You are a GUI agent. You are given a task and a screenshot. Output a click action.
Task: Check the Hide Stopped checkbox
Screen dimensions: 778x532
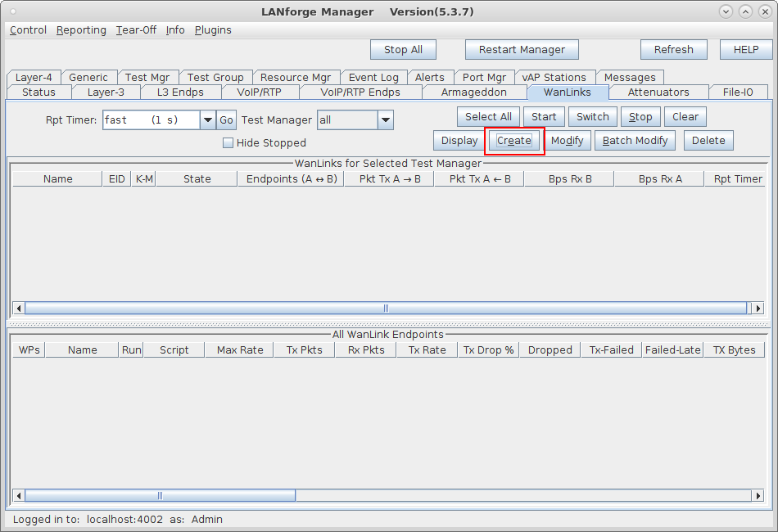pyautogui.click(x=228, y=143)
